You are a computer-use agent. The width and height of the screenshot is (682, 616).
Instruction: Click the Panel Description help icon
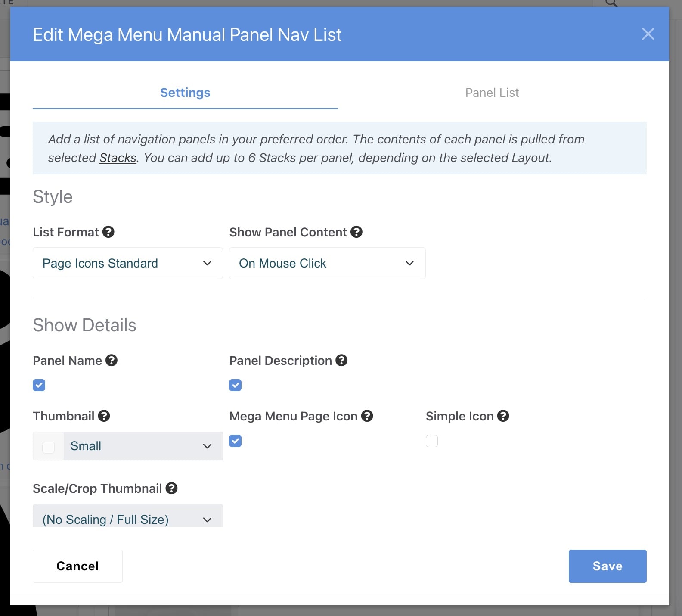tap(341, 361)
